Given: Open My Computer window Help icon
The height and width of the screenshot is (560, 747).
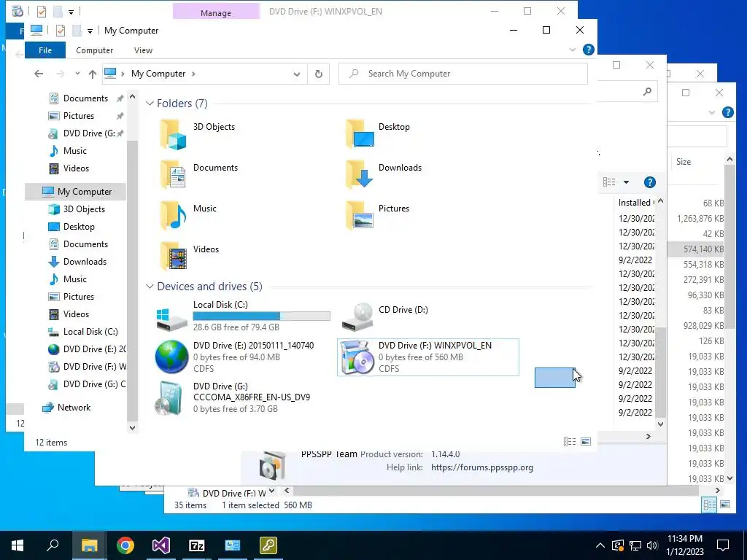Looking at the screenshot, I should pyautogui.click(x=589, y=50).
